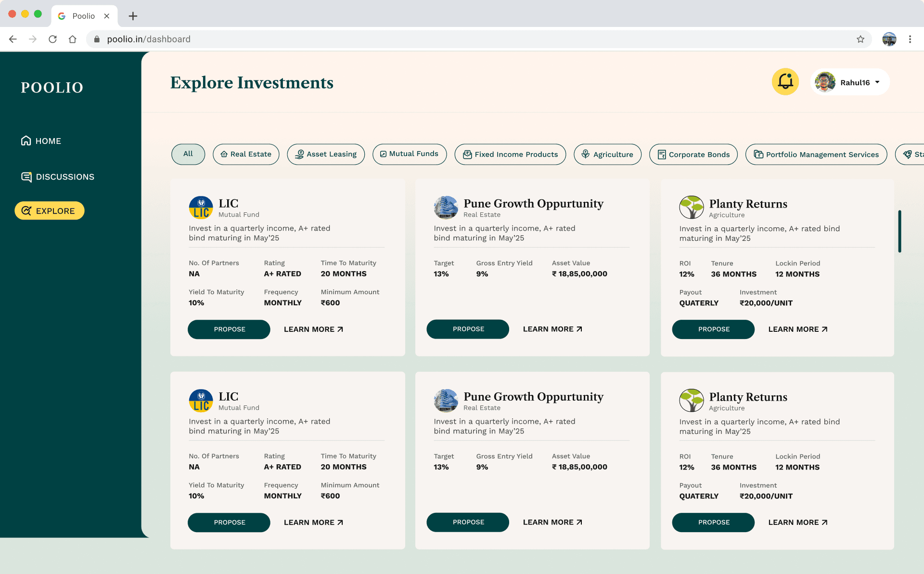Open Discussions from the sidebar
924x574 pixels.
pyautogui.click(x=58, y=177)
